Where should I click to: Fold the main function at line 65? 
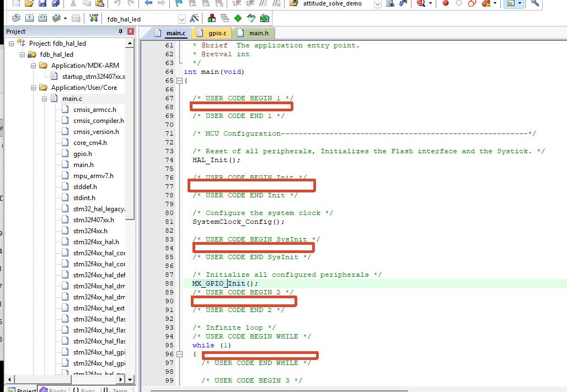pyautogui.click(x=179, y=80)
